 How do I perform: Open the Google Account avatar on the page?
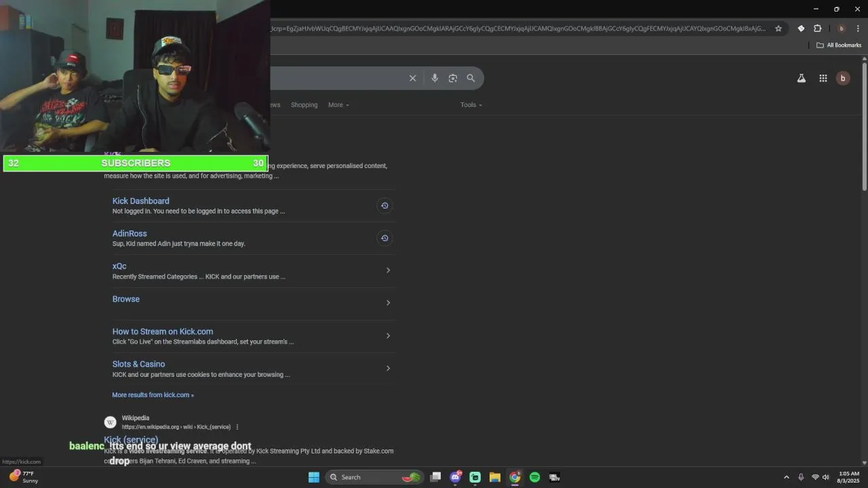point(843,79)
